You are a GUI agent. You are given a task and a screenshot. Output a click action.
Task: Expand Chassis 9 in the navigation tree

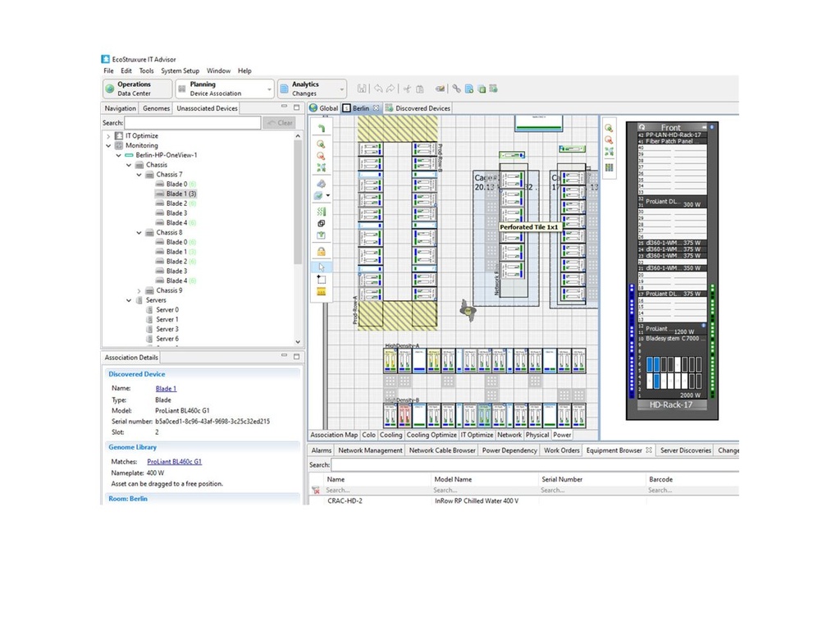(x=139, y=290)
